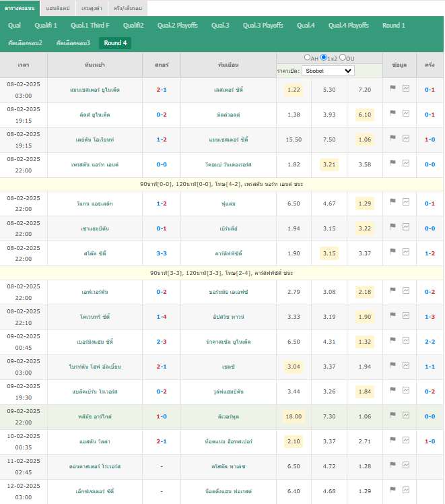This screenshot has height=504, width=445.
Task: Select the Round 4 tab
Action: [115, 42]
